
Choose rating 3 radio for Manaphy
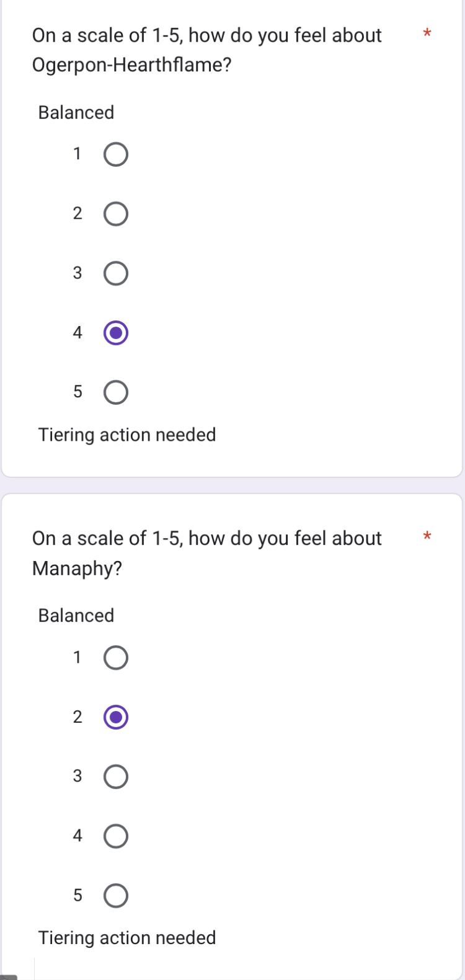[116, 777]
